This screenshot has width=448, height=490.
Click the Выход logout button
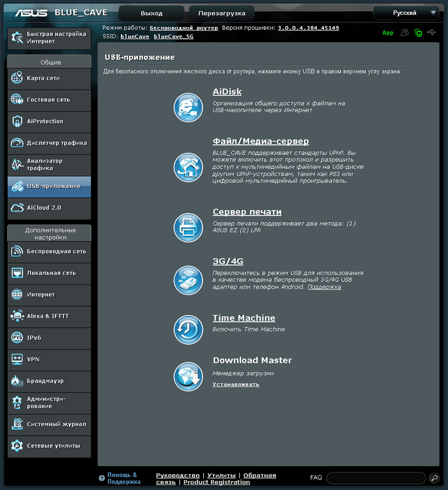151,13
